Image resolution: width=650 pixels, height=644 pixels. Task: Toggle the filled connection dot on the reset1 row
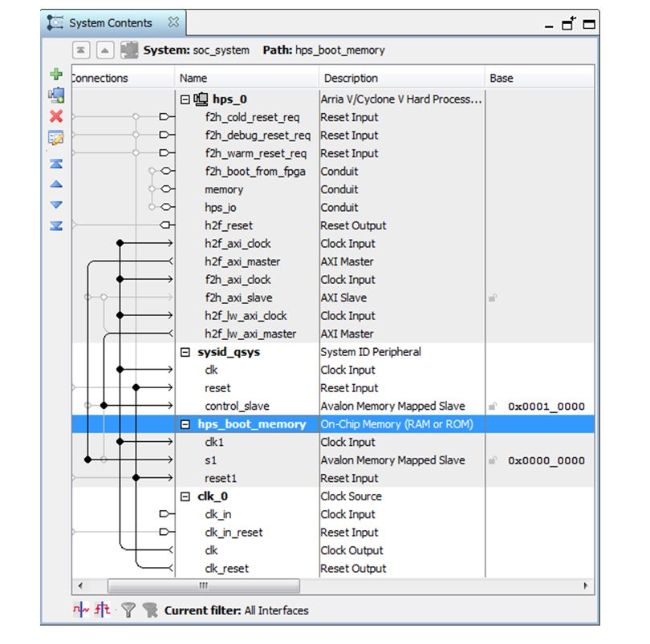[136, 478]
